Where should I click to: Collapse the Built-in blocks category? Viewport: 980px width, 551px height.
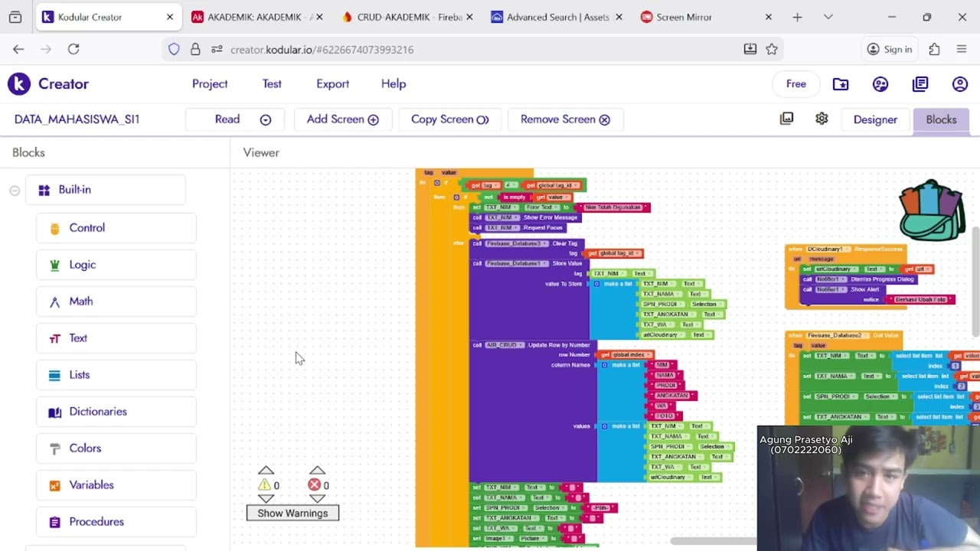tap(15, 191)
